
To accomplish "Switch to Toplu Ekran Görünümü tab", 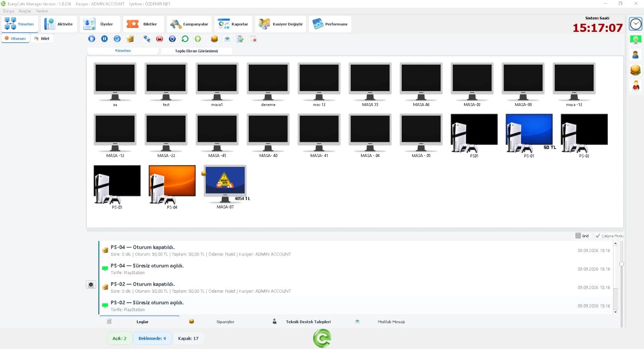I will 196,51.
